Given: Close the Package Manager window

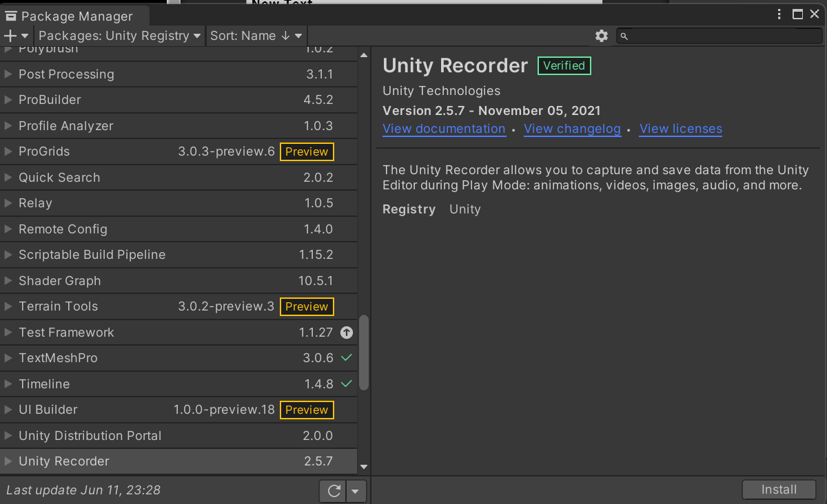Looking at the screenshot, I should tap(816, 14).
